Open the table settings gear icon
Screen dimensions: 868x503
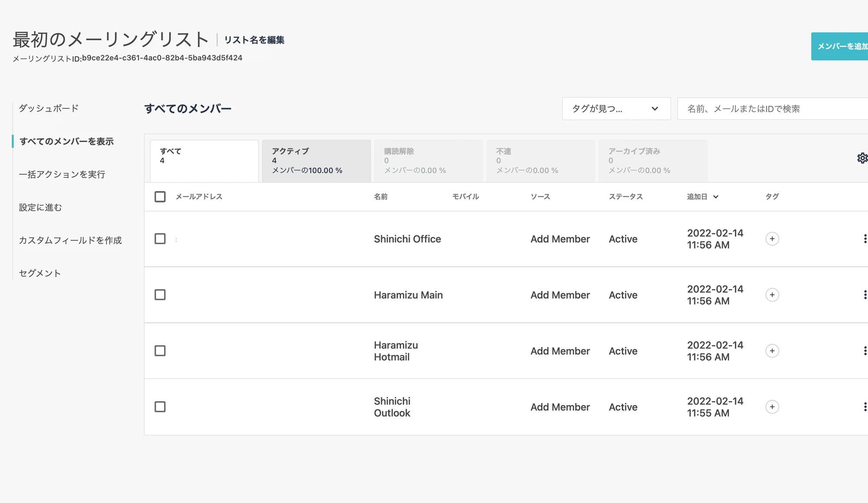862,158
